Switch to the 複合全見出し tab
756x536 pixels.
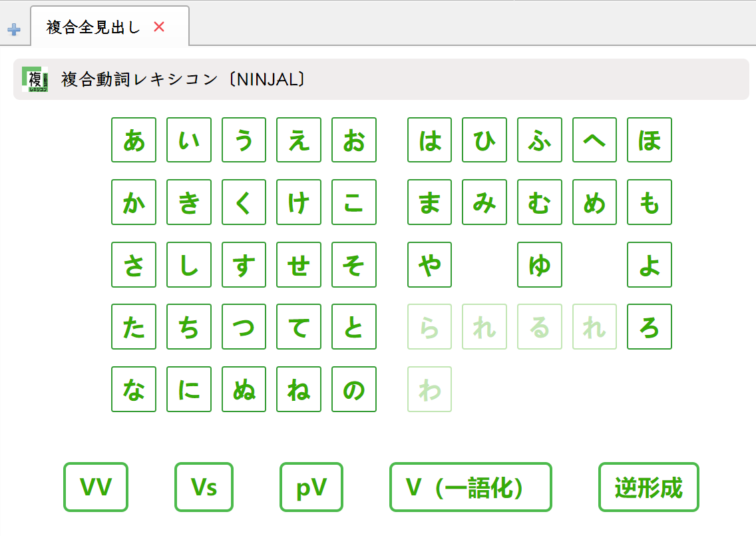[x=93, y=27]
